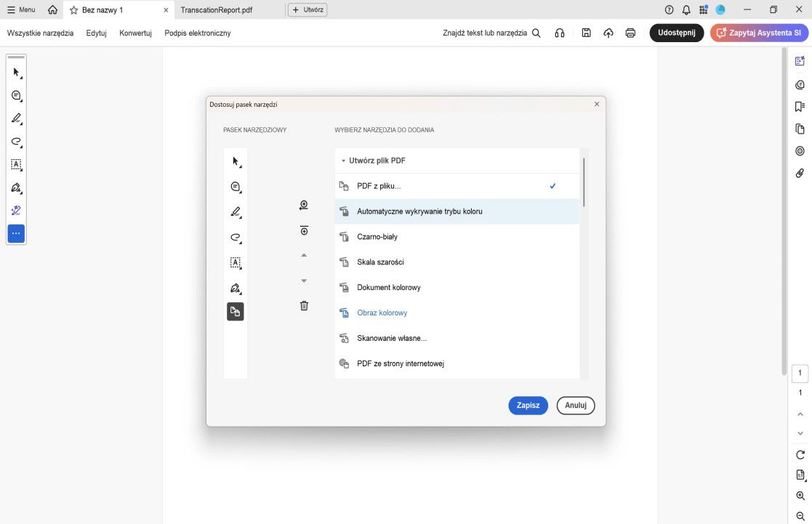This screenshot has height=524, width=812.
Task: Click the freehand draw icon in dialog toolbar list
Action: pos(236,237)
